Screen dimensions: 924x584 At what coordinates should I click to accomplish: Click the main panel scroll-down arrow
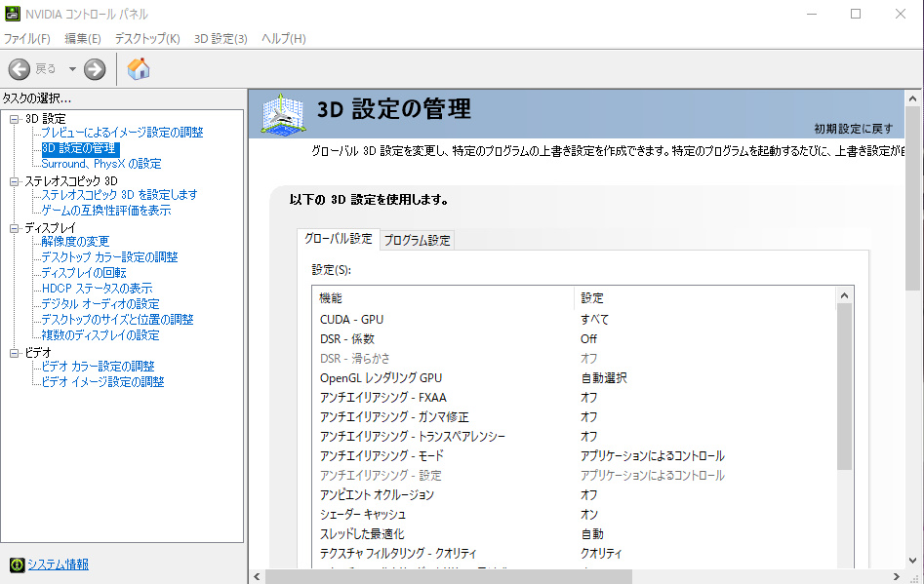pos(913,561)
